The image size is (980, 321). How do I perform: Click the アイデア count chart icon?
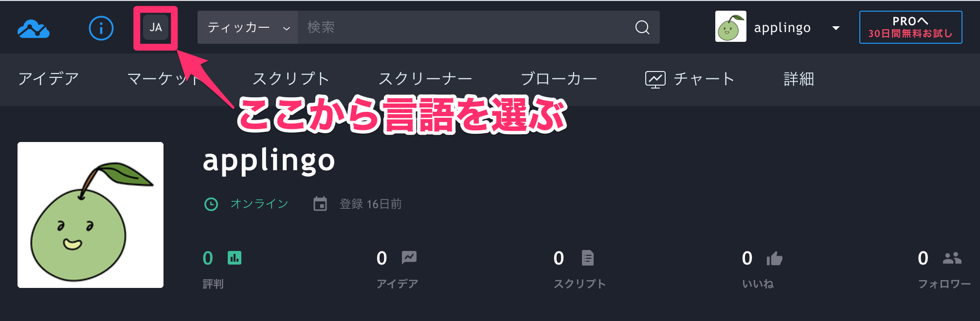409,258
